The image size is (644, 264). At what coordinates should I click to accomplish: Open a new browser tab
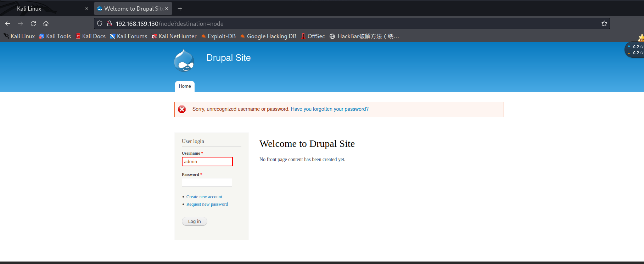click(180, 8)
